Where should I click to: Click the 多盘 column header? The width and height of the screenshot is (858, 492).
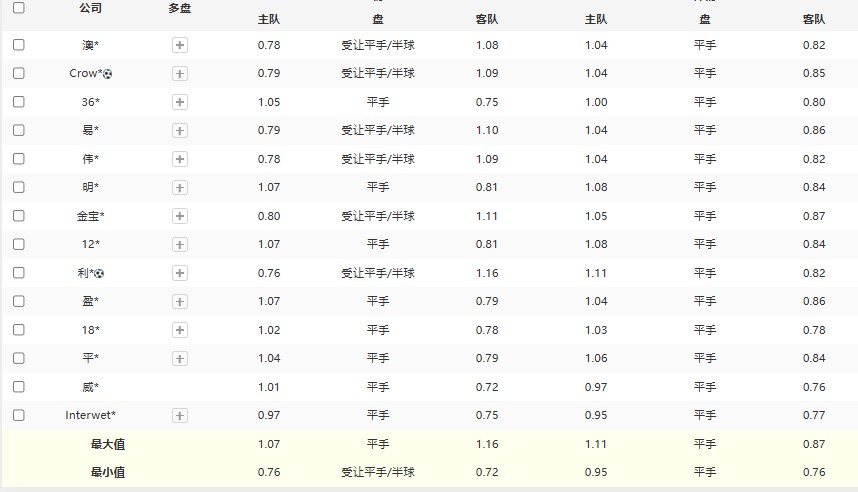[x=180, y=8]
